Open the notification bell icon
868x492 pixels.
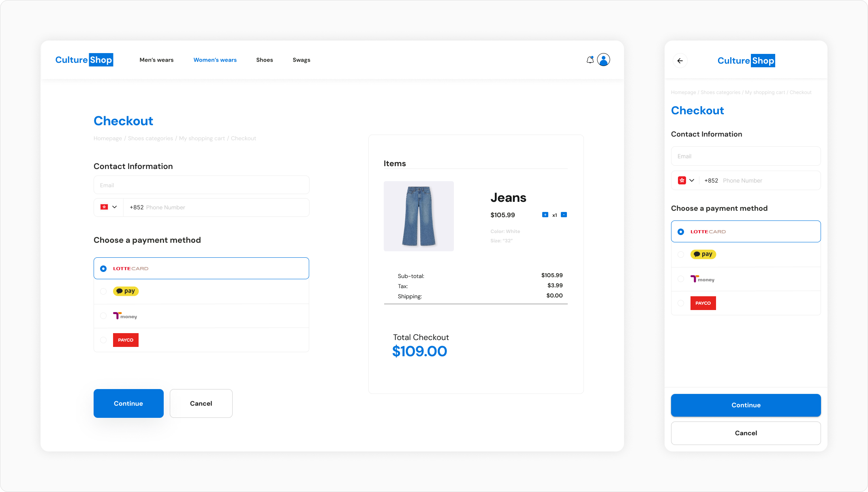590,60
